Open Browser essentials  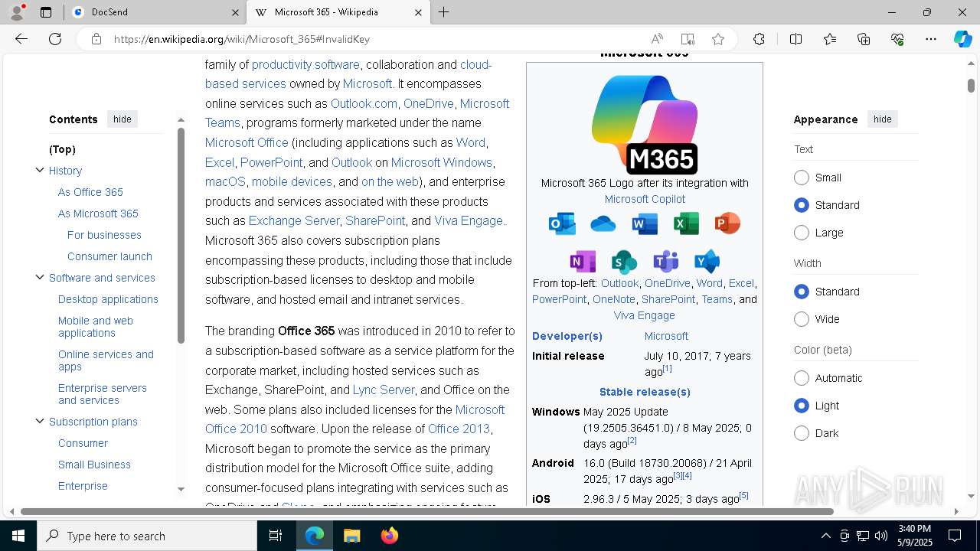pos(897,39)
